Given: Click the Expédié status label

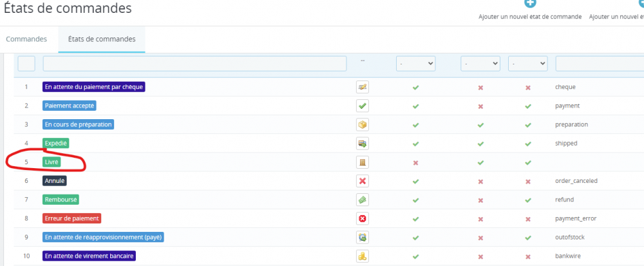Looking at the screenshot, I should pyautogui.click(x=56, y=143).
